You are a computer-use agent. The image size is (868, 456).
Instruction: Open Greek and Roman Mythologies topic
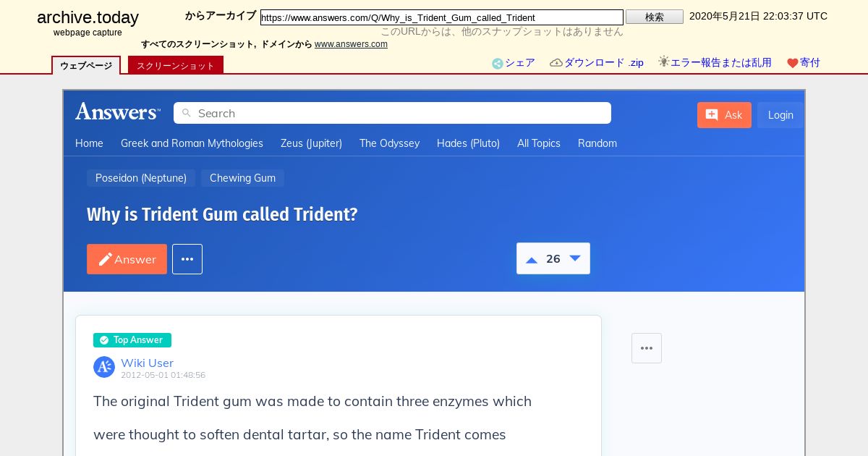192,143
